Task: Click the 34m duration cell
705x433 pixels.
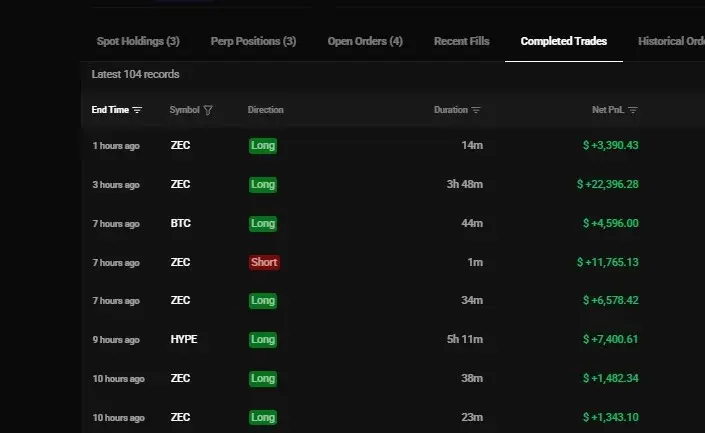Action: point(472,300)
